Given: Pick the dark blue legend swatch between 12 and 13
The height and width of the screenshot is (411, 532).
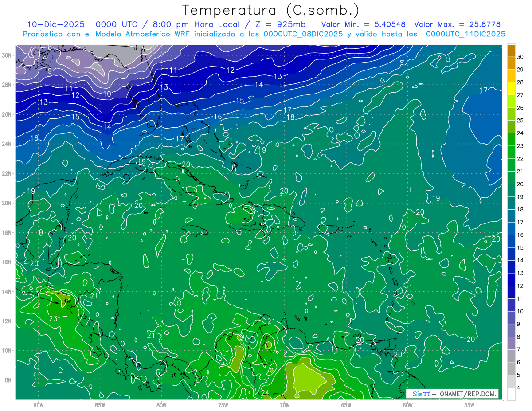Looking at the screenshot, I should point(511,279).
